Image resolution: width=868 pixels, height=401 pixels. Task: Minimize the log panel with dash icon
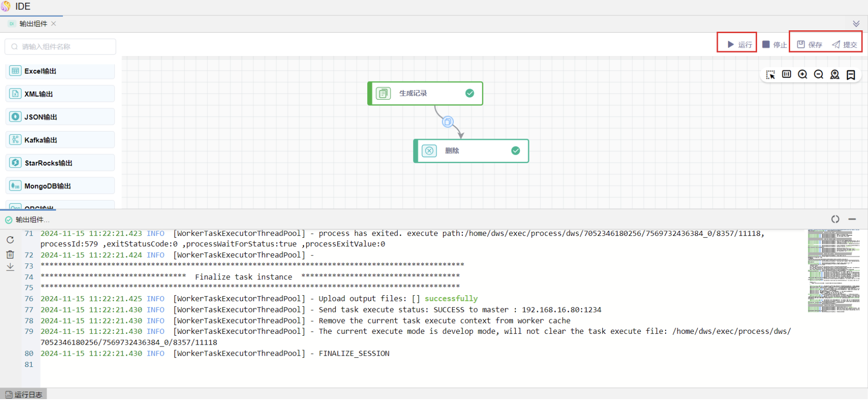coord(852,219)
